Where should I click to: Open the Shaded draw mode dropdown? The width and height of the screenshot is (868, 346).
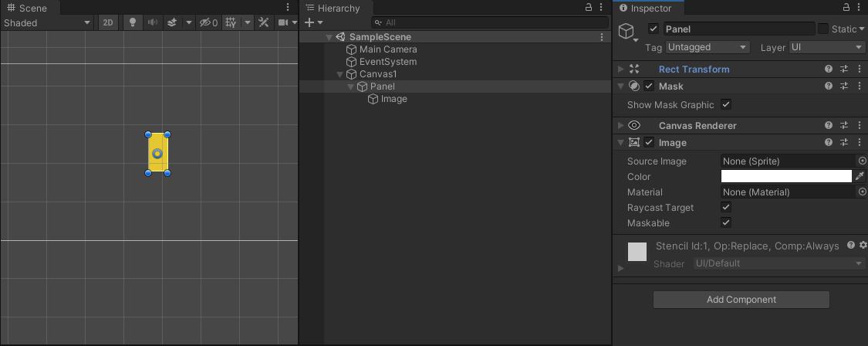tap(46, 22)
